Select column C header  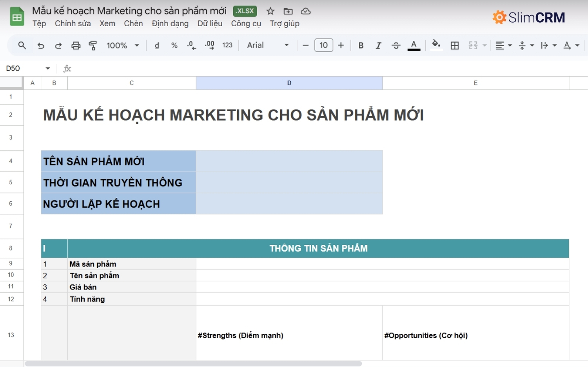click(x=132, y=83)
